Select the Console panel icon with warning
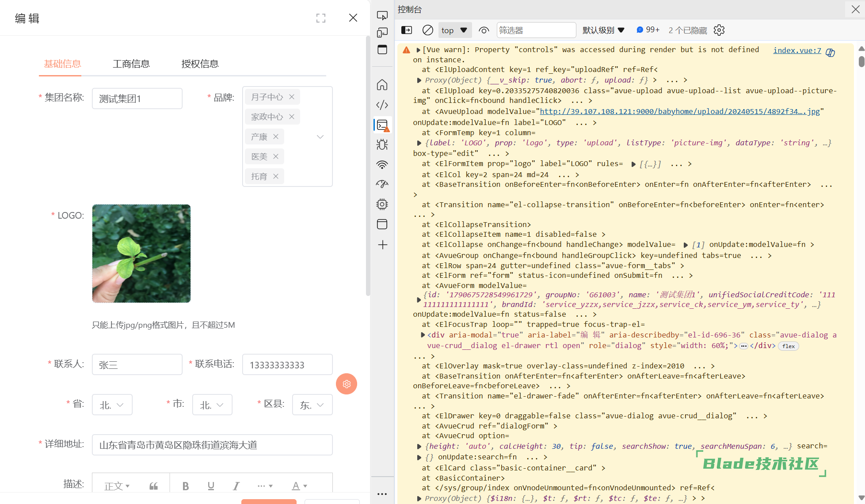 (x=382, y=125)
